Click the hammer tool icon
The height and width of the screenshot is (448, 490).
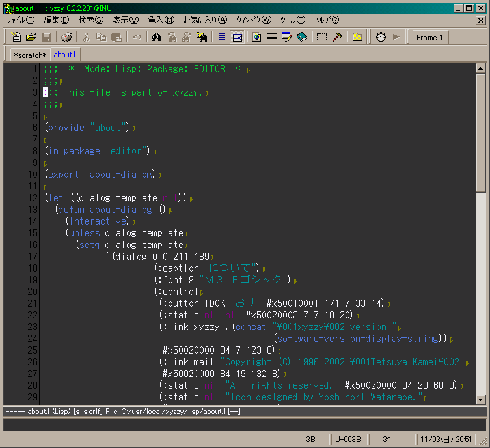(337, 37)
